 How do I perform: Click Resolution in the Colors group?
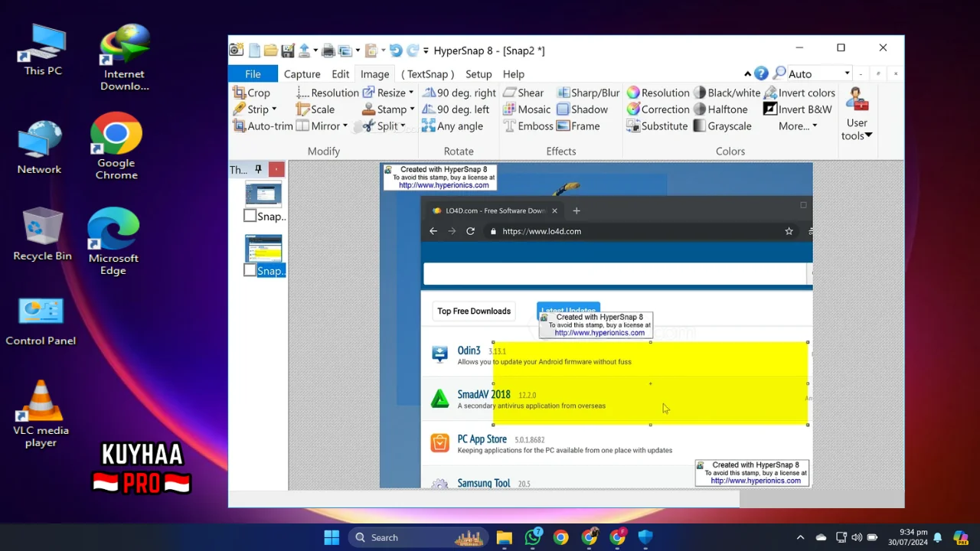[658, 93]
